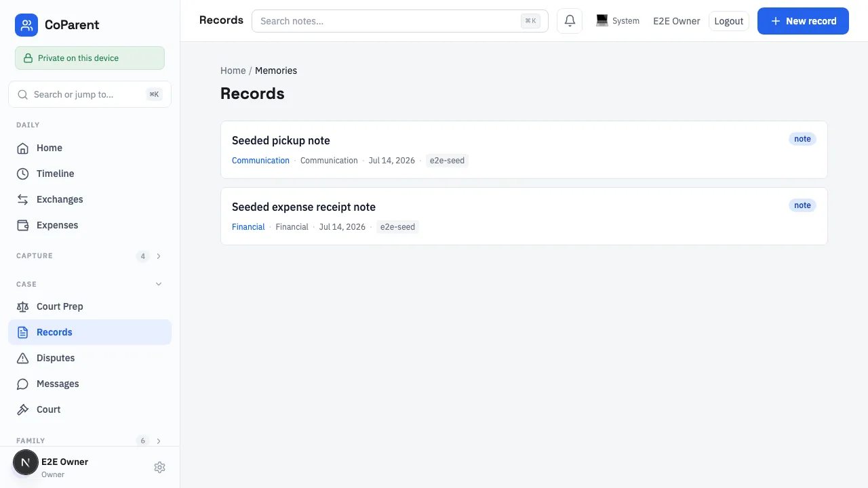The height and width of the screenshot is (488, 868).
Task: Open settings gear beside E2E Owner
Action: tap(159, 467)
